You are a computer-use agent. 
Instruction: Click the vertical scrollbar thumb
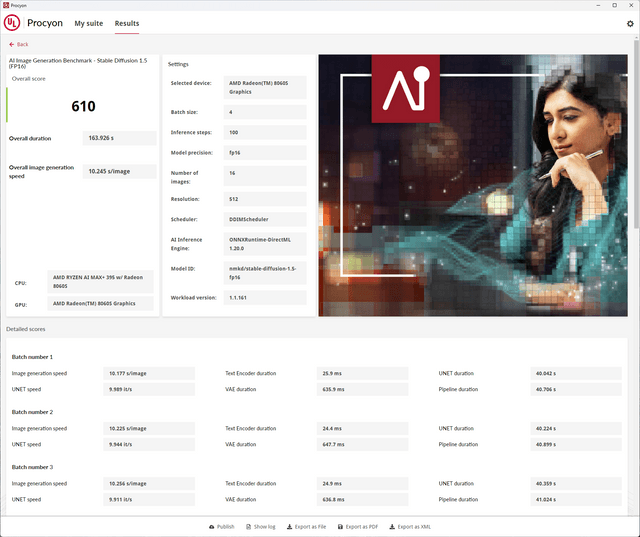(636, 133)
